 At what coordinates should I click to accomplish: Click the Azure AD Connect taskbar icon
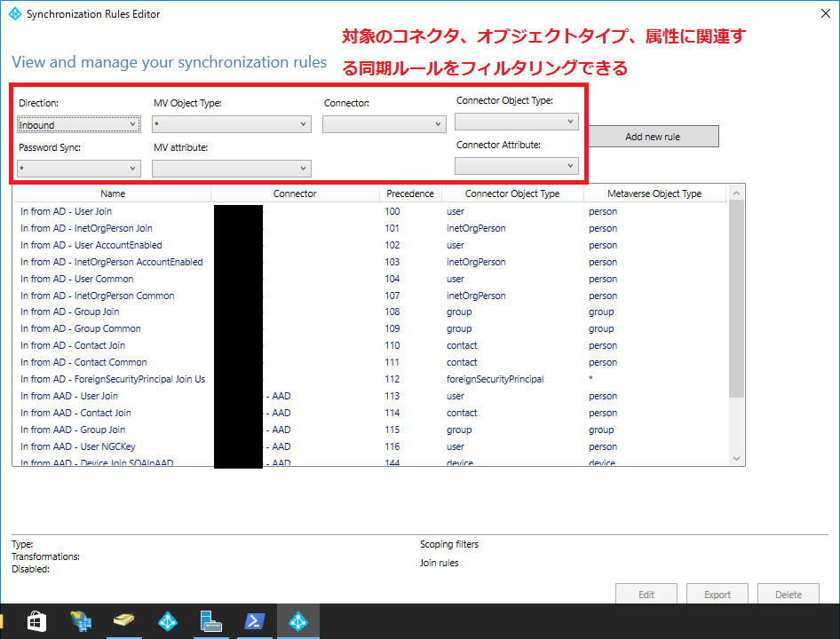(x=168, y=621)
